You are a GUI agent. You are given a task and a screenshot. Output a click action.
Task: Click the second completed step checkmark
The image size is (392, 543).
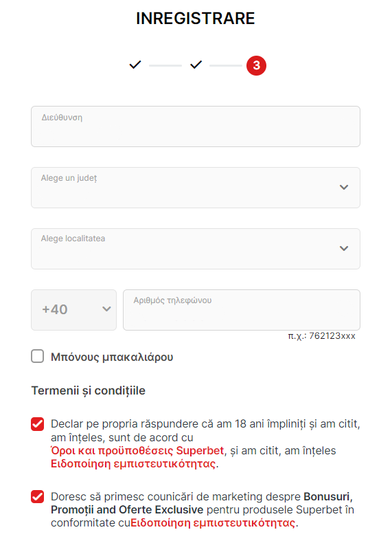point(196,65)
